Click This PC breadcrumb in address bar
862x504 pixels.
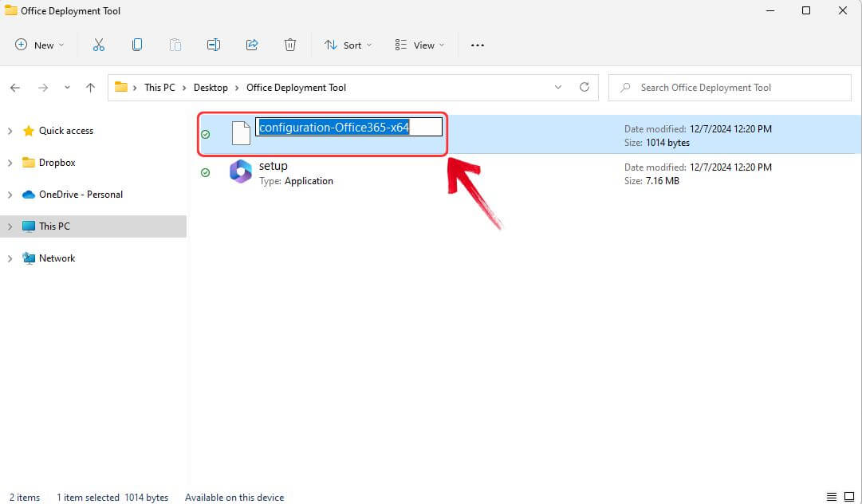click(159, 88)
